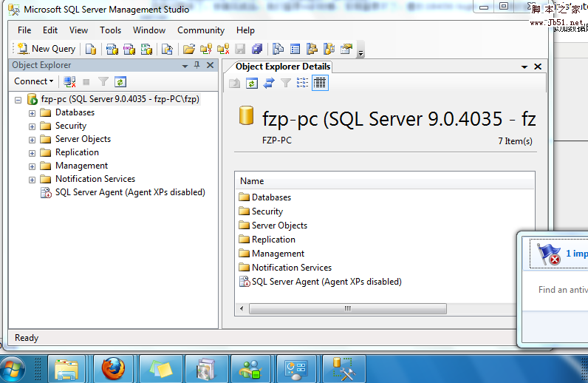Image resolution: width=588 pixels, height=383 pixels.
Task: Click the Disconnect icon in Object Explorer
Action: (69, 81)
